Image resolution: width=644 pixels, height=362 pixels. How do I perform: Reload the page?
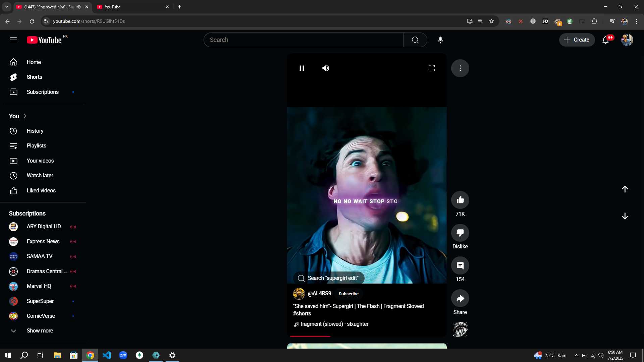coord(32,21)
